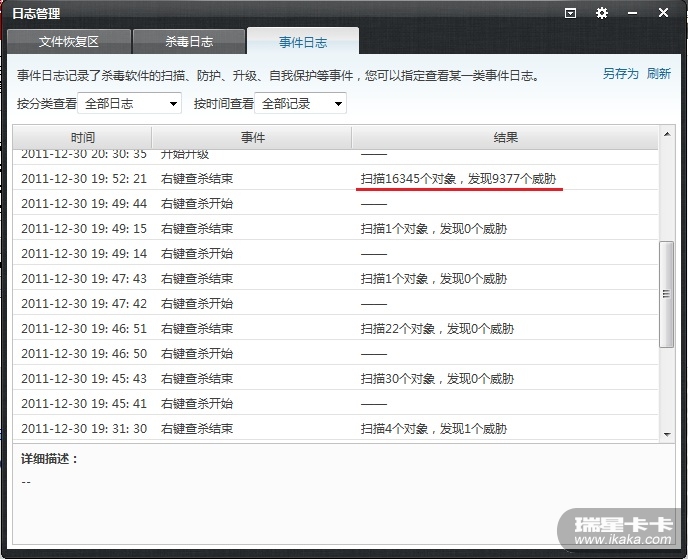The height and width of the screenshot is (559, 688).
Task: Select result 扫描16345个对象，发现9377个威胁
Action: click(x=458, y=179)
